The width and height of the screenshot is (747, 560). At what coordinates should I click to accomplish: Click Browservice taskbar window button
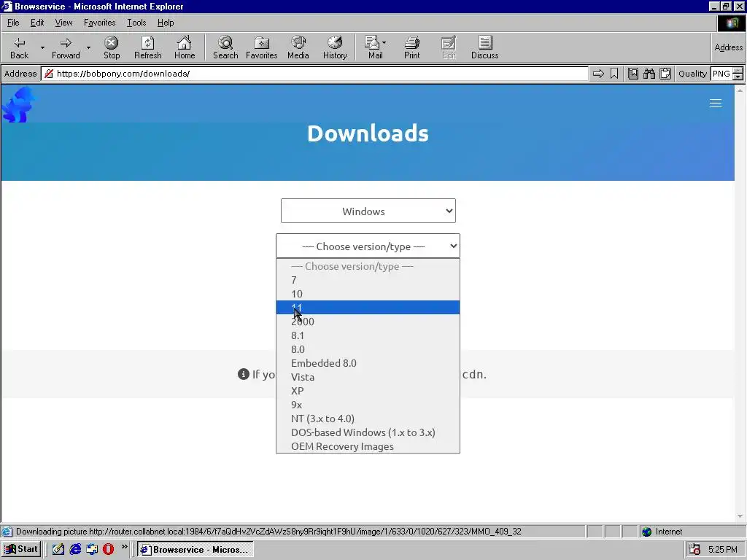point(196,550)
